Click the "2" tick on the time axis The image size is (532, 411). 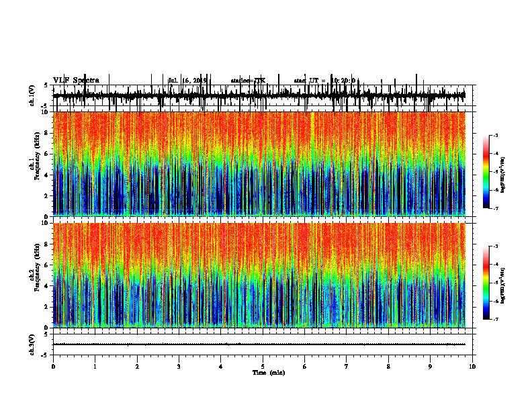[137, 367]
